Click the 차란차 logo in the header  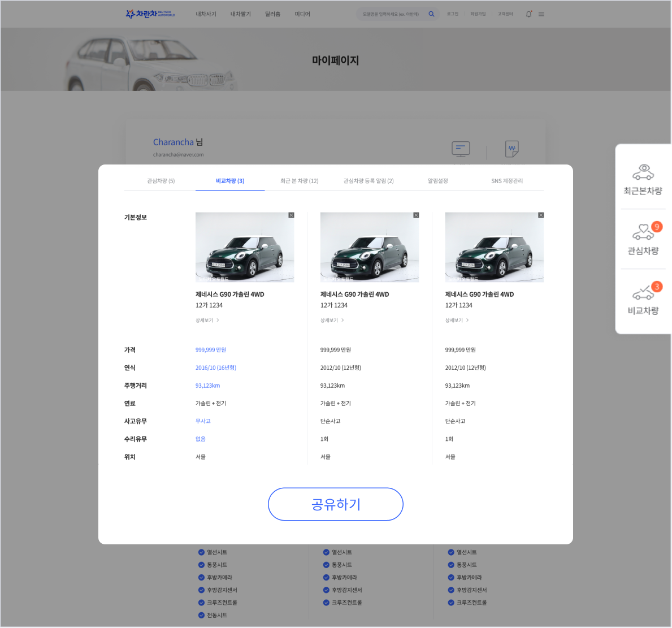[150, 14]
